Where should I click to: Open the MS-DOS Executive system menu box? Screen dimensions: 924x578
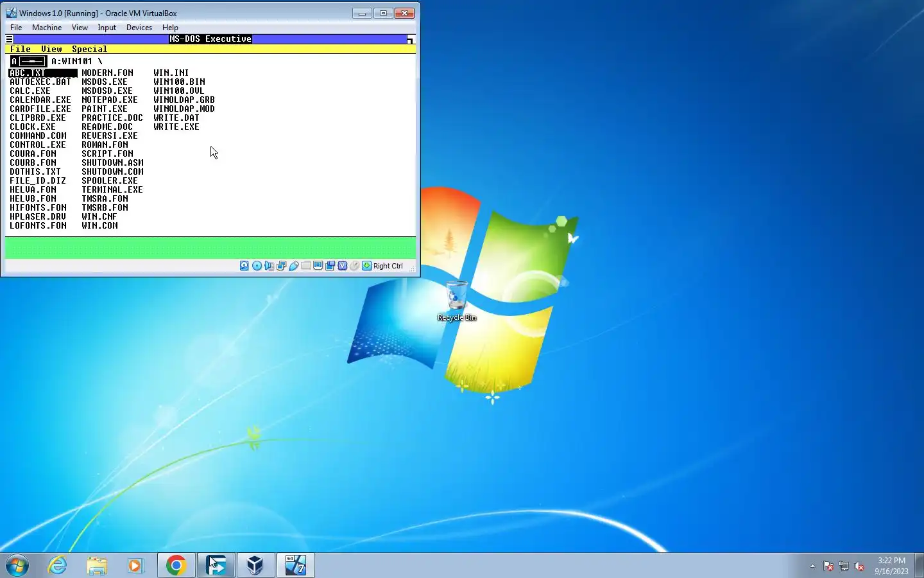[10, 39]
